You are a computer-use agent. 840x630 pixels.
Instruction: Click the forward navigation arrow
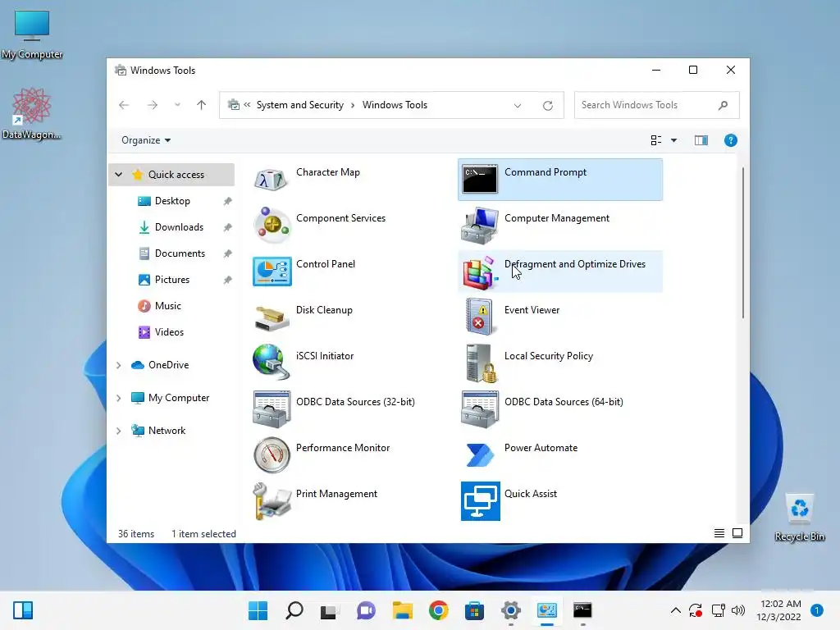tap(153, 105)
